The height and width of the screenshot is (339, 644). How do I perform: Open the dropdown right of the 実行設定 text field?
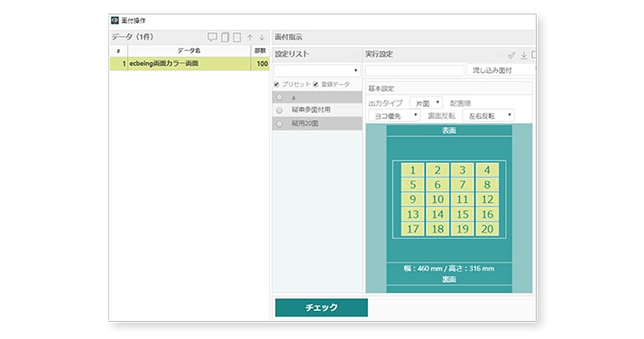[501, 70]
